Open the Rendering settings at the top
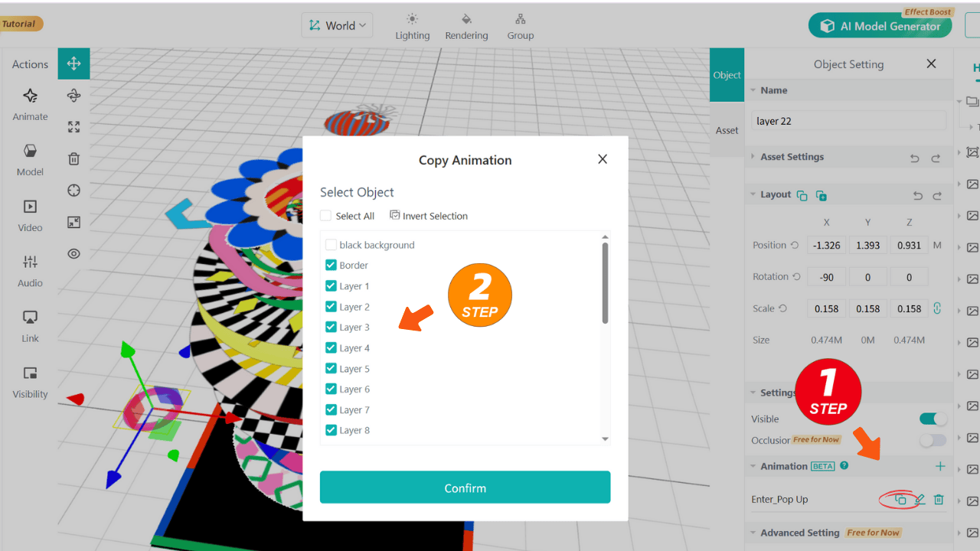 (x=466, y=25)
